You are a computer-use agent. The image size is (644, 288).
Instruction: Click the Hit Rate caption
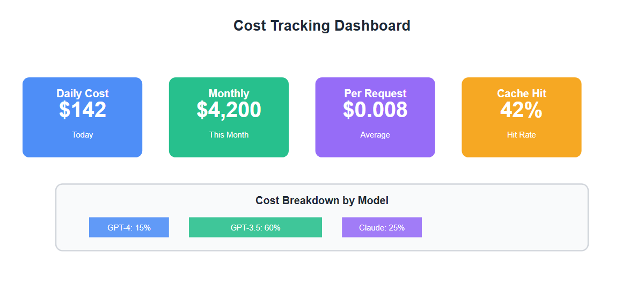(521, 135)
